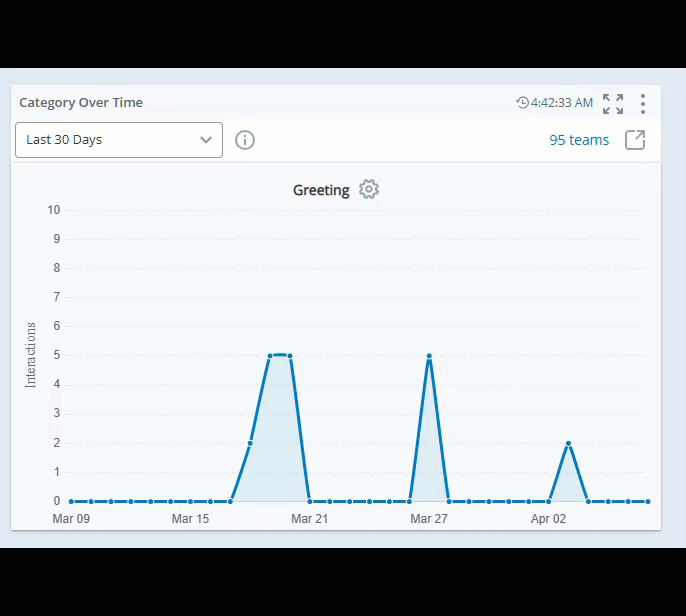Click the 4:42:33 AM refresh timestamp
Screen dimensions: 686x616
pos(562,103)
